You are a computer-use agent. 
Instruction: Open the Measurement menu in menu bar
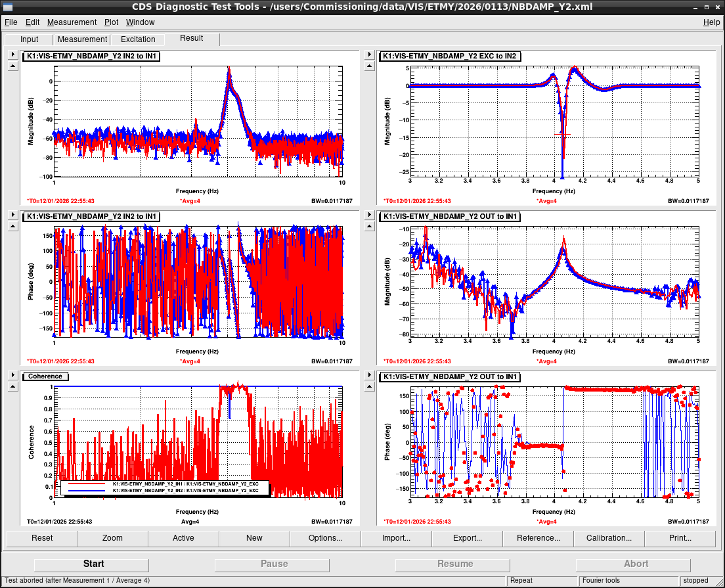(x=72, y=22)
